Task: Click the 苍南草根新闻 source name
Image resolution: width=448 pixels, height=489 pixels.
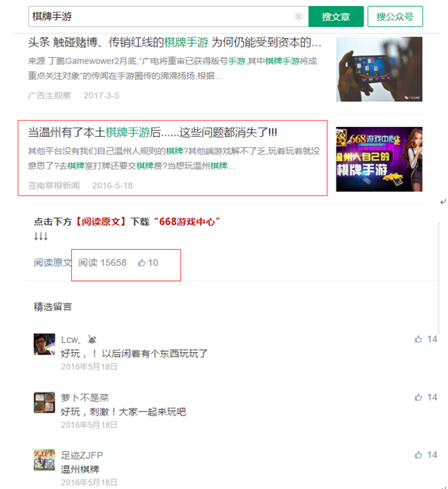Action: point(53,186)
